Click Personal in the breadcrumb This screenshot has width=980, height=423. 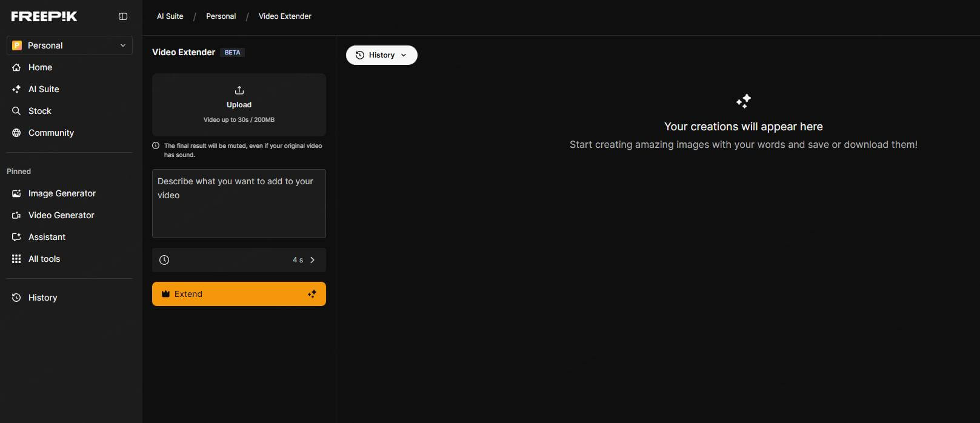click(221, 16)
